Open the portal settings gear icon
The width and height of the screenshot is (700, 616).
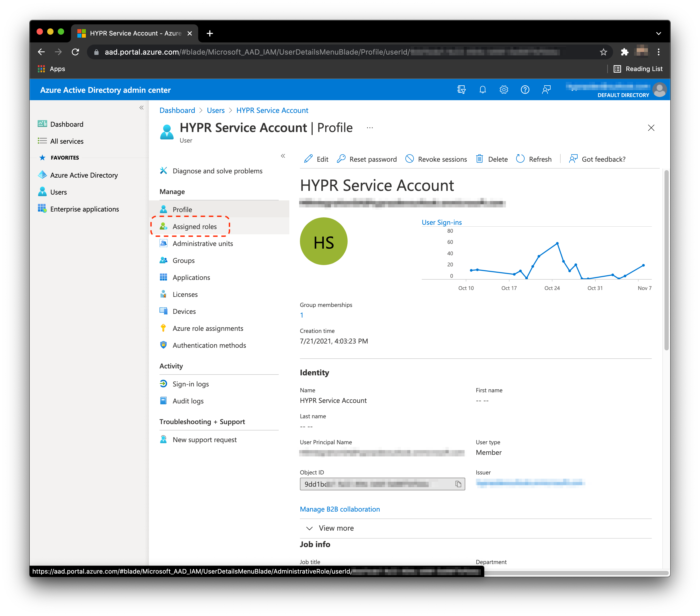point(504,90)
